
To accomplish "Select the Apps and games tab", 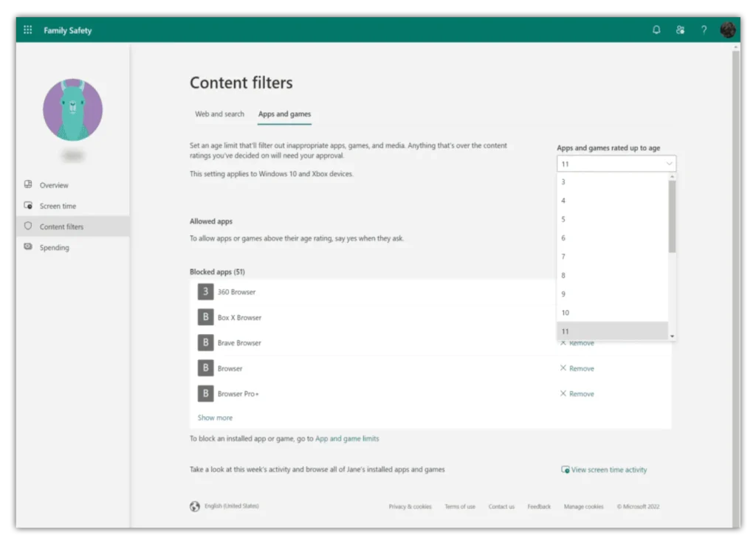I will 284,114.
